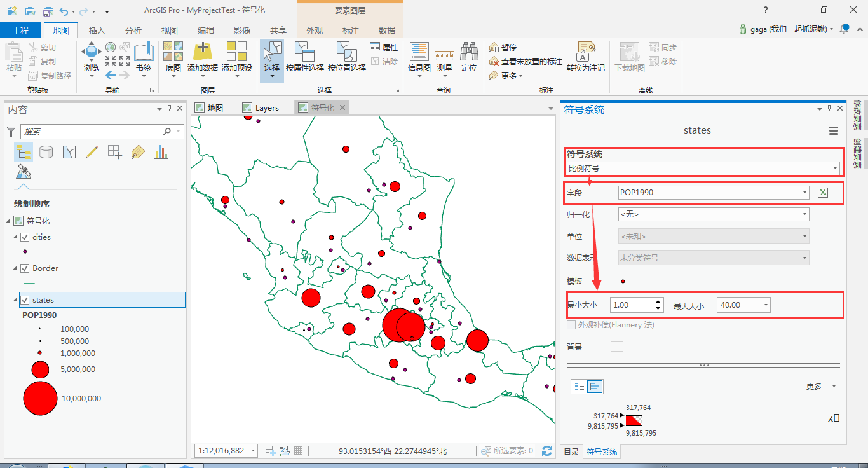Switch to the list legend view button

(x=579, y=387)
